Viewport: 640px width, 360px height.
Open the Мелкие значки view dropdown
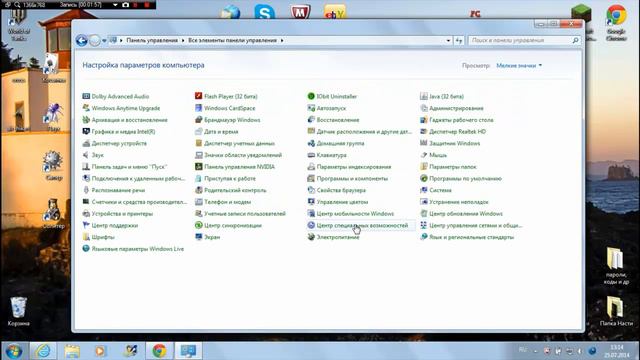tap(519, 65)
